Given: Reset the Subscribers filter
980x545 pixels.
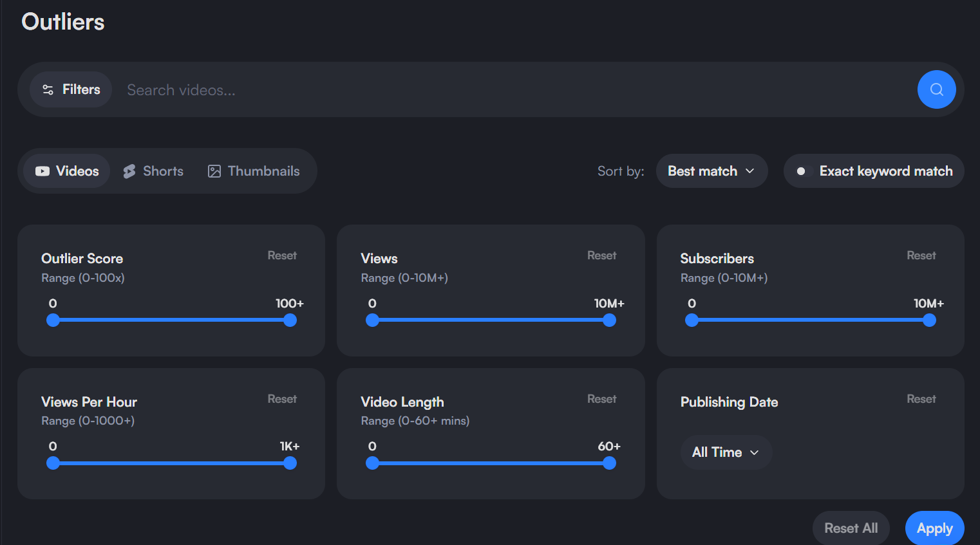Looking at the screenshot, I should [921, 255].
